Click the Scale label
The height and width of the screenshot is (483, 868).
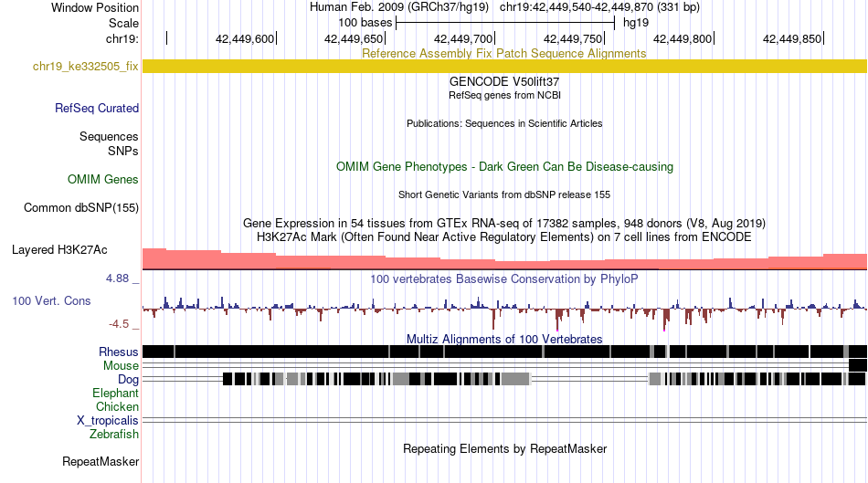(x=123, y=23)
